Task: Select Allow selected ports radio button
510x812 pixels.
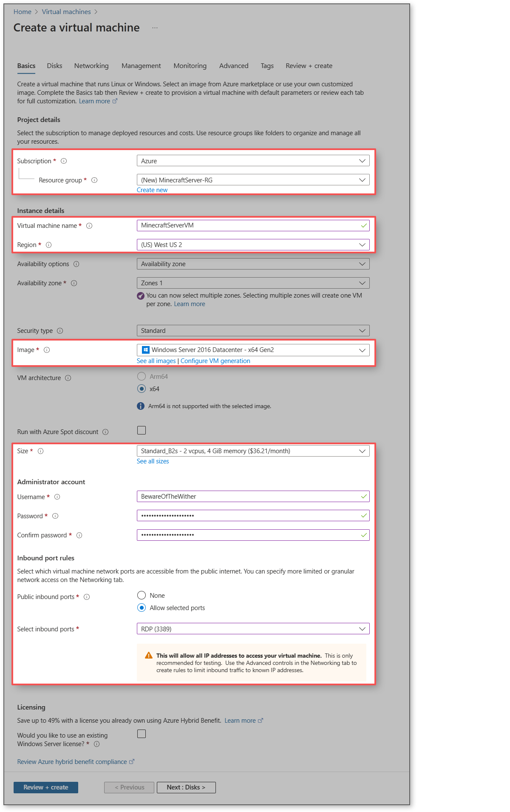Action: pyautogui.click(x=142, y=608)
